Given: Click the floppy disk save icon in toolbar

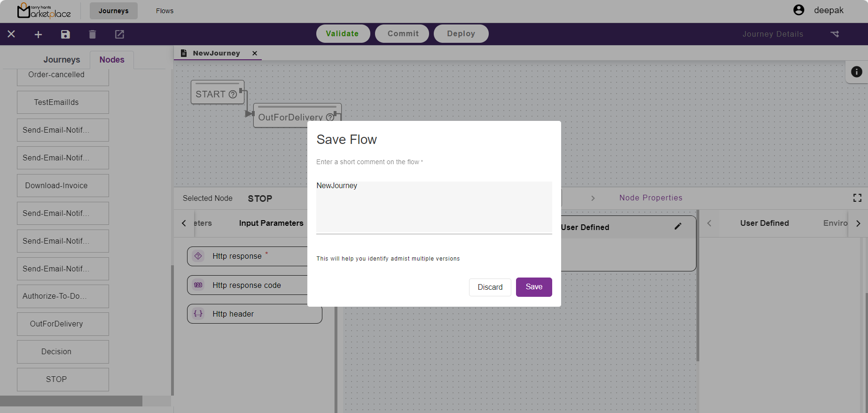Looking at the screenshot, I should tap(65, 34).
